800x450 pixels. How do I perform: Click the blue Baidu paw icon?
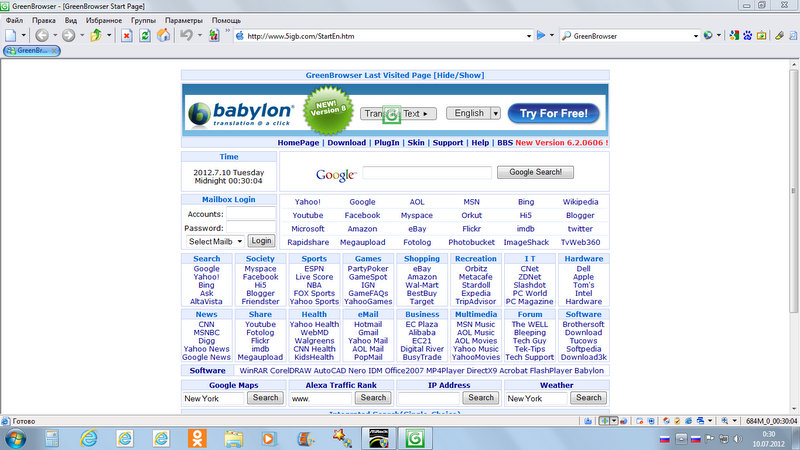pos(748,36)
